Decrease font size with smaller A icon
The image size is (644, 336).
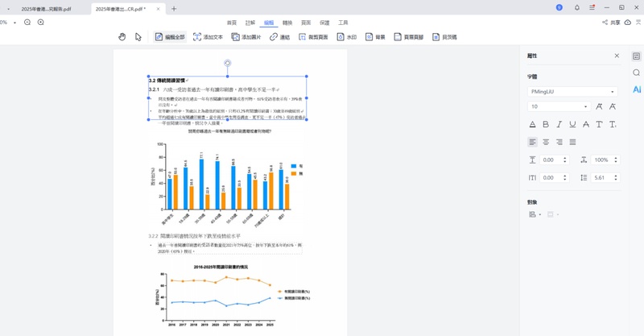(613, 106)
